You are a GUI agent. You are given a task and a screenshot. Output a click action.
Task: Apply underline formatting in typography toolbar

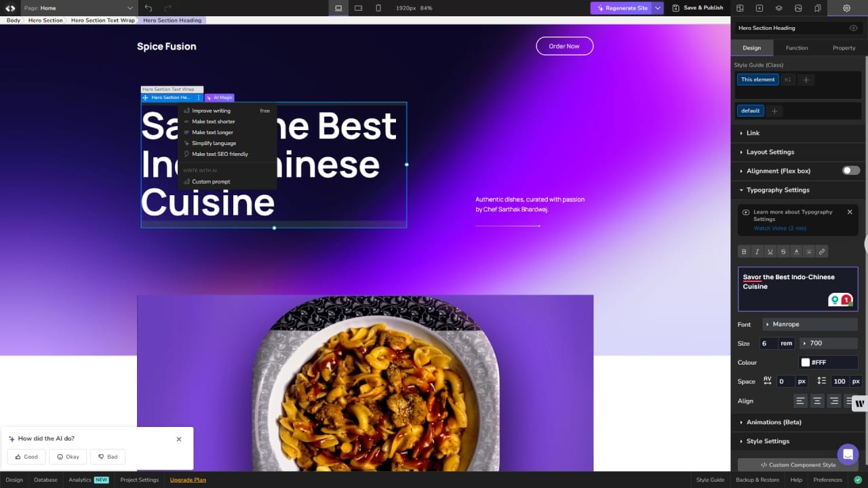click(x=770, y=251)
